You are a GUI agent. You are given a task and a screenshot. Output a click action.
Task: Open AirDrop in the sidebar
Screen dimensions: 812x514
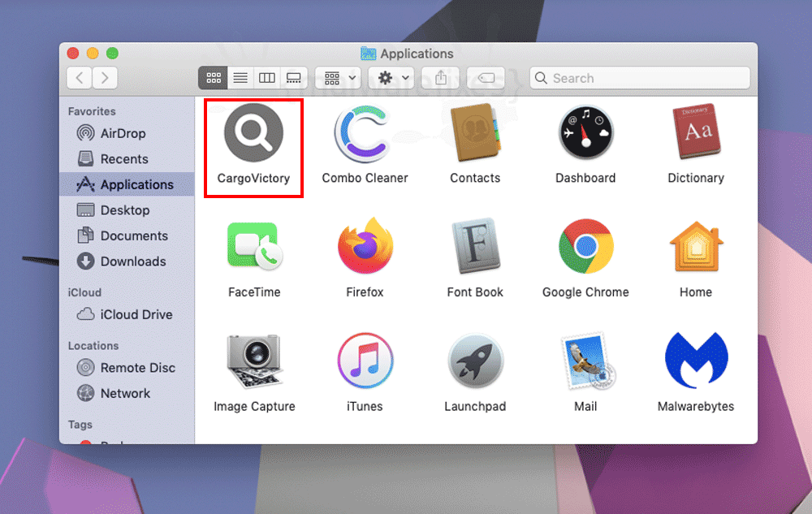pyautogui.click(x=127, y=133)
